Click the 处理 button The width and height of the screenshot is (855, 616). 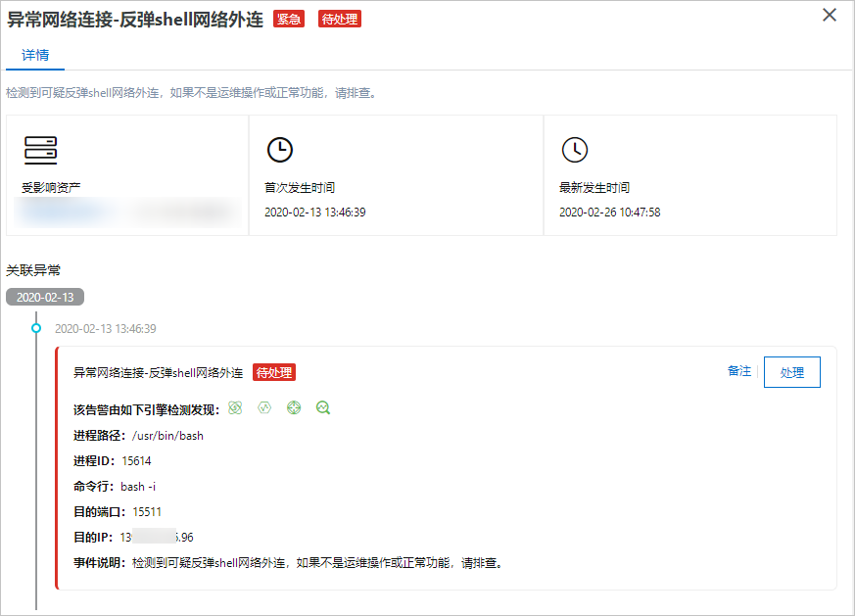pyautogui.click(x=791, y=372)
